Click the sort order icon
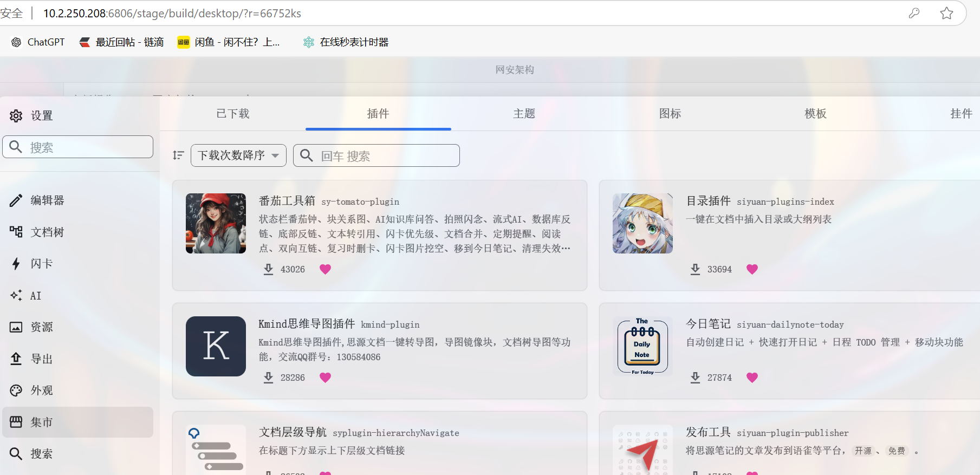The width and height of the screenshot is (980, 475). pyautogui.click(x=178, y=155)
